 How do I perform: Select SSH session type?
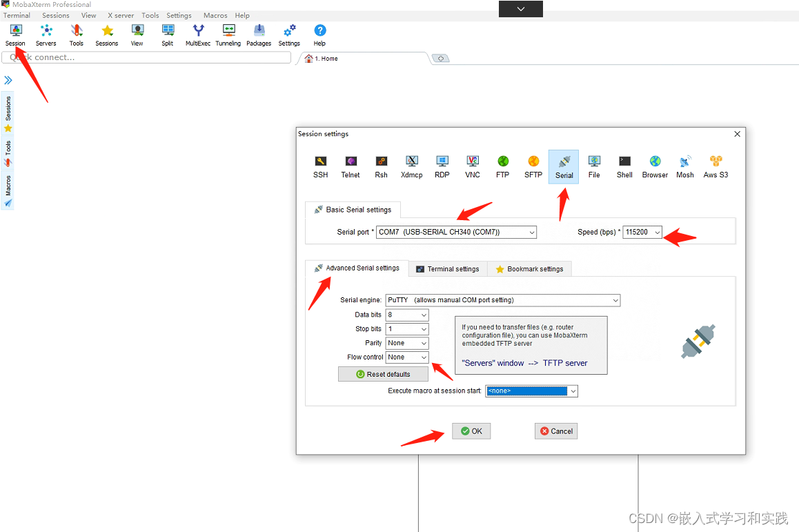[321, 166]
